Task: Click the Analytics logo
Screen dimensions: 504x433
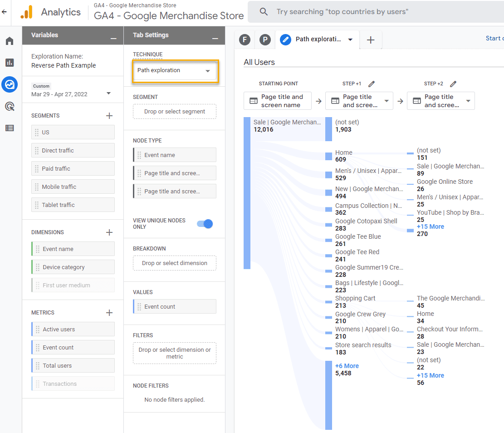Action: (x=27, y=12)
